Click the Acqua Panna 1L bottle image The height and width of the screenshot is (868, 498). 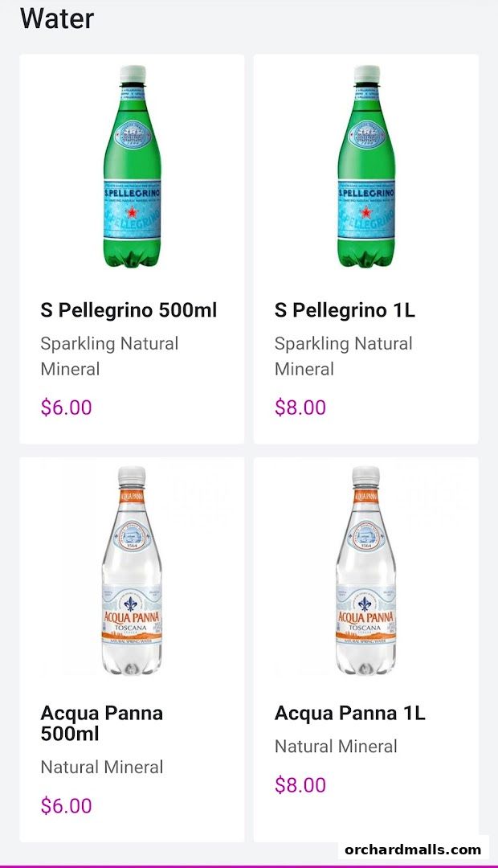pyautogui.click(x=365, y=571)
